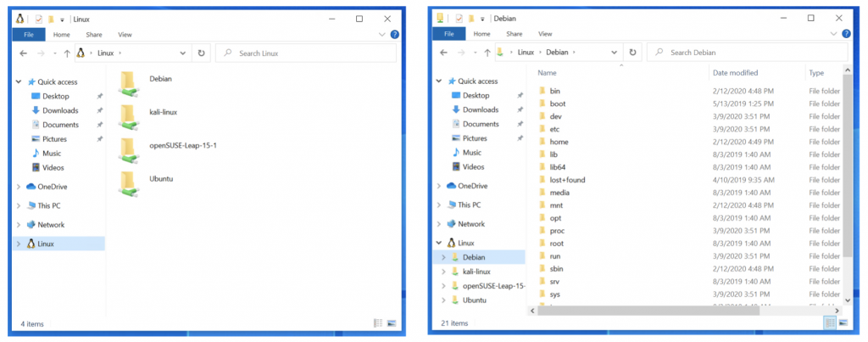Click the Refresh button in the Debian window
Viewport: 868px width, 342px height.
(x=632, y=52)
